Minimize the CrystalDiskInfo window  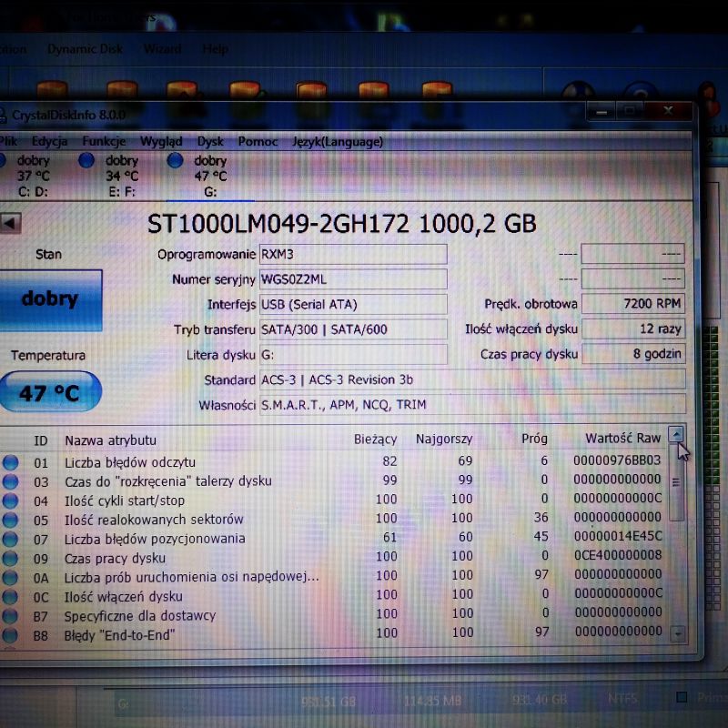point(602,111)
